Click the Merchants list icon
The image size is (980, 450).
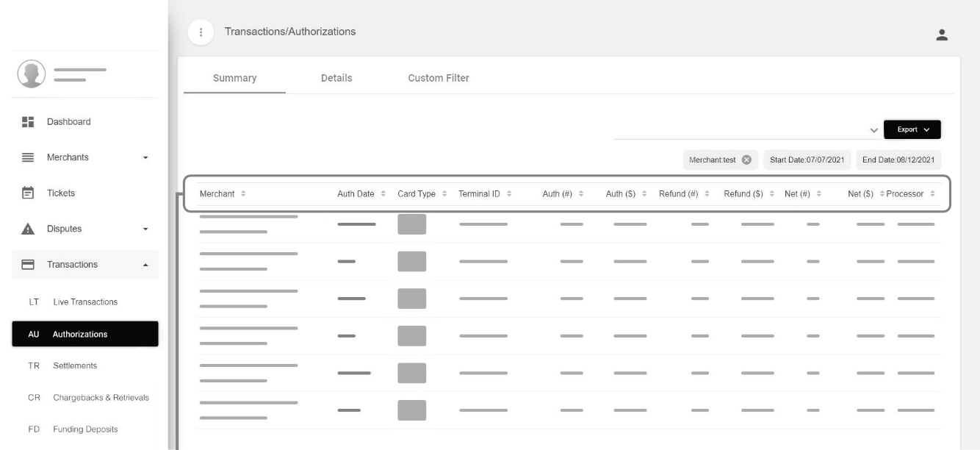pyautogui.click(x=28, y=157)
